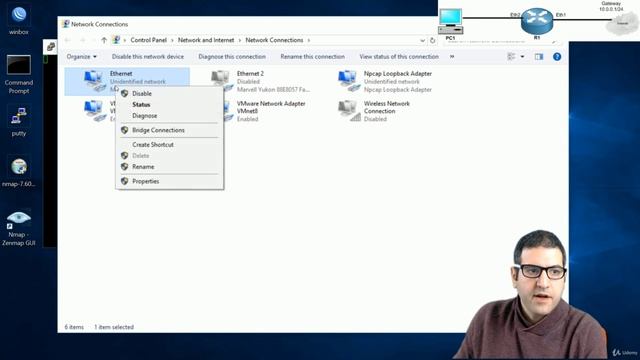This screenshot has width=640, height=360.
Task: Expand the view options dropdown arrow
Action: [x=522, y=57]
